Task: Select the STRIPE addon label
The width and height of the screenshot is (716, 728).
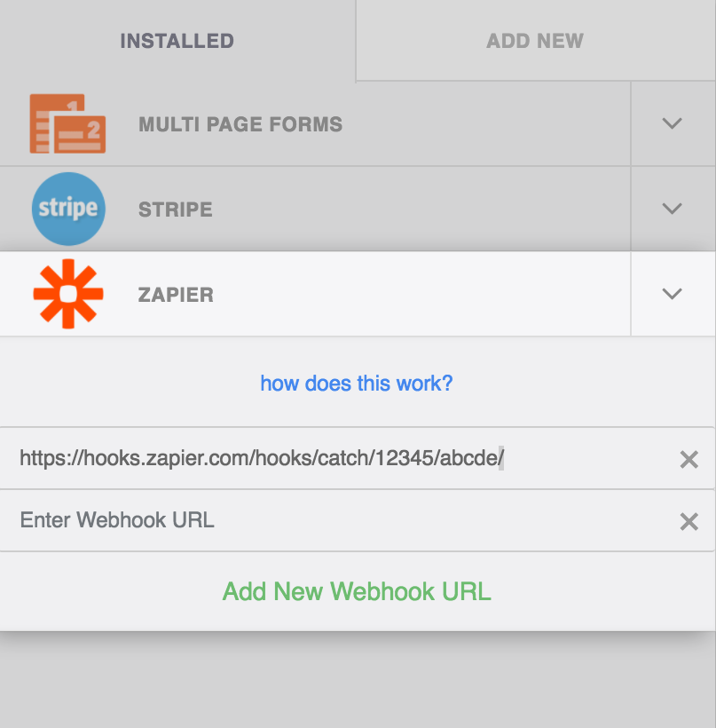Action: tap(176, 210)
